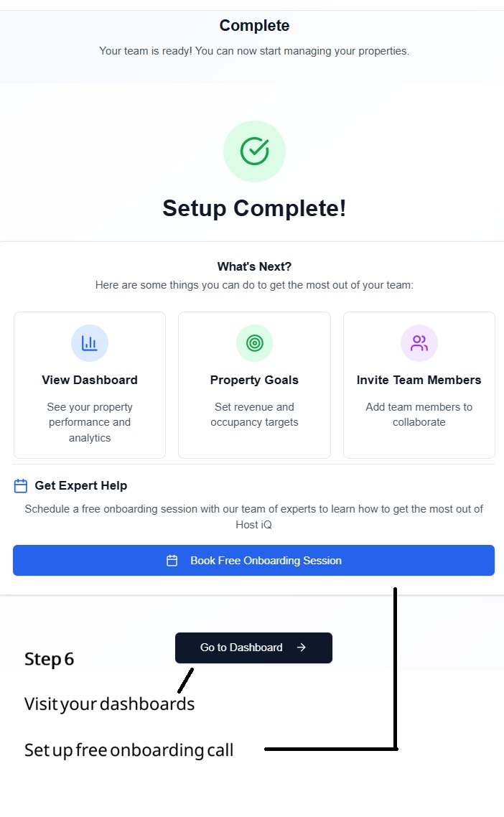Open the View Dashboard card
Viewport: 504px width, 817px height.
point(89,385)
